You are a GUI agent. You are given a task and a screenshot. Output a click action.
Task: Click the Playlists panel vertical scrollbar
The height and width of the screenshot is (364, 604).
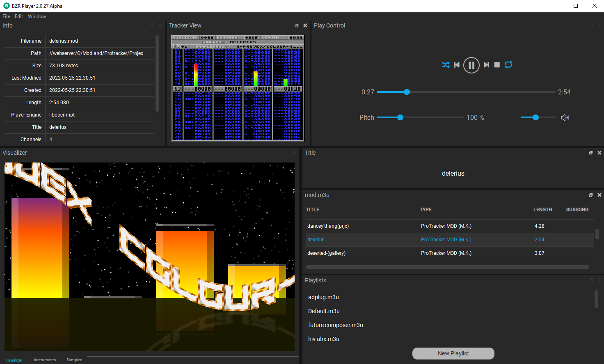597,299
